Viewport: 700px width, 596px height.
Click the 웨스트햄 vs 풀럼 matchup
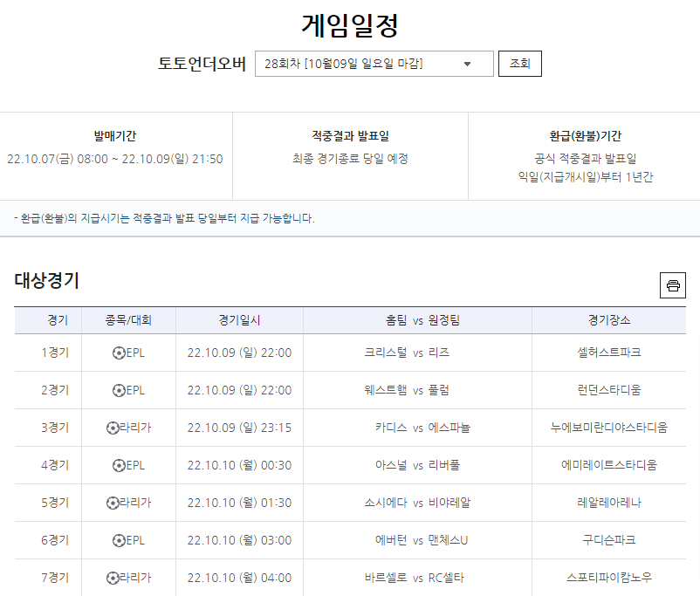coord(407,390)
